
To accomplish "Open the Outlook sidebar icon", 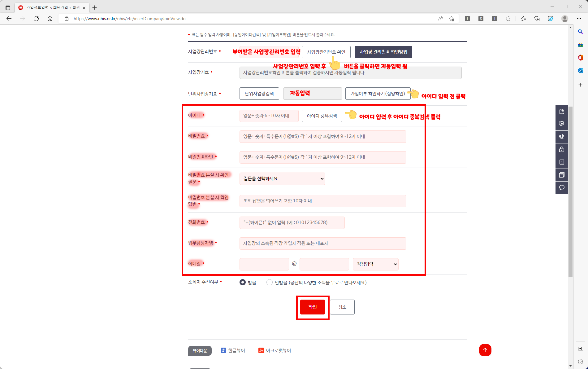I will point(581,71).
